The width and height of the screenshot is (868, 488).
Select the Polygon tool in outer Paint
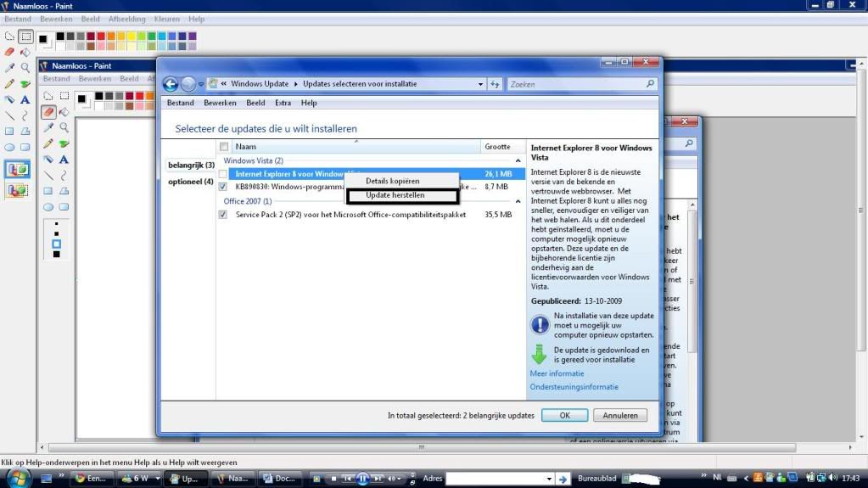tap(25, 132)
